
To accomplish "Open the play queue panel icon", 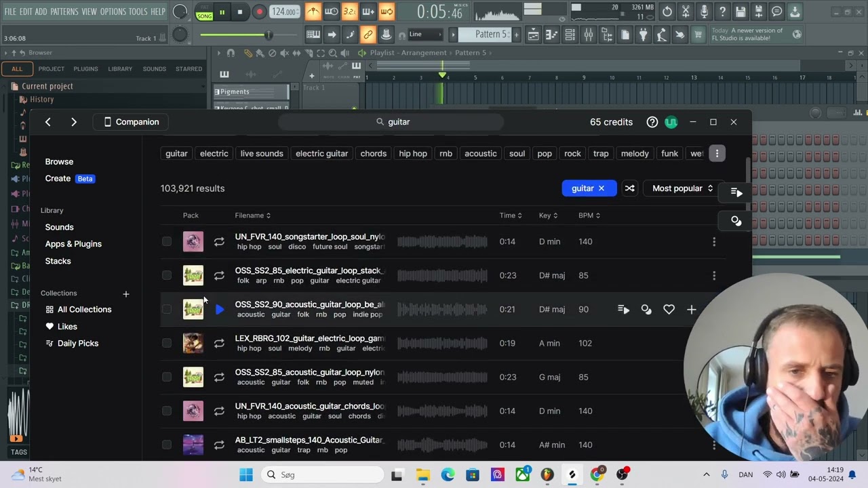I will coord(736,192).
